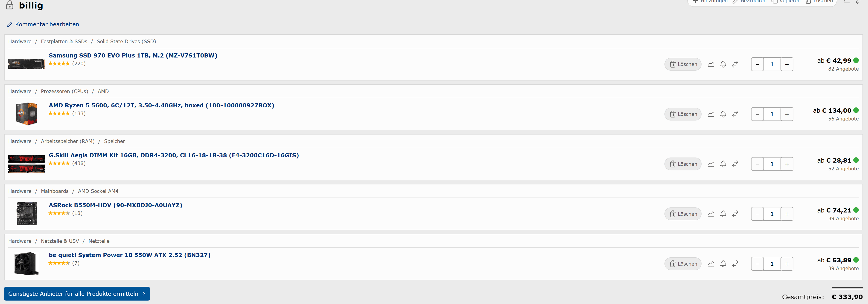868x304 pixels.
Task: Open Samsung SSD 970 EVO Plus product link
Action: (133, 55)
